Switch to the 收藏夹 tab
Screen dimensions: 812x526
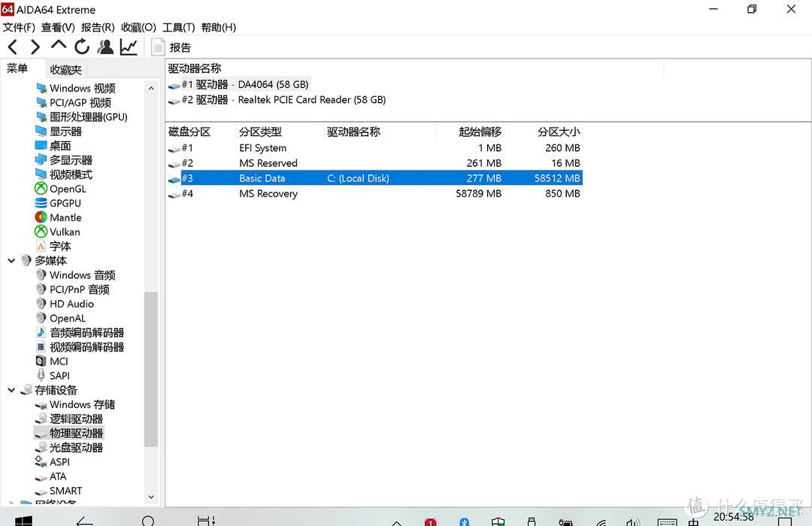65,69
